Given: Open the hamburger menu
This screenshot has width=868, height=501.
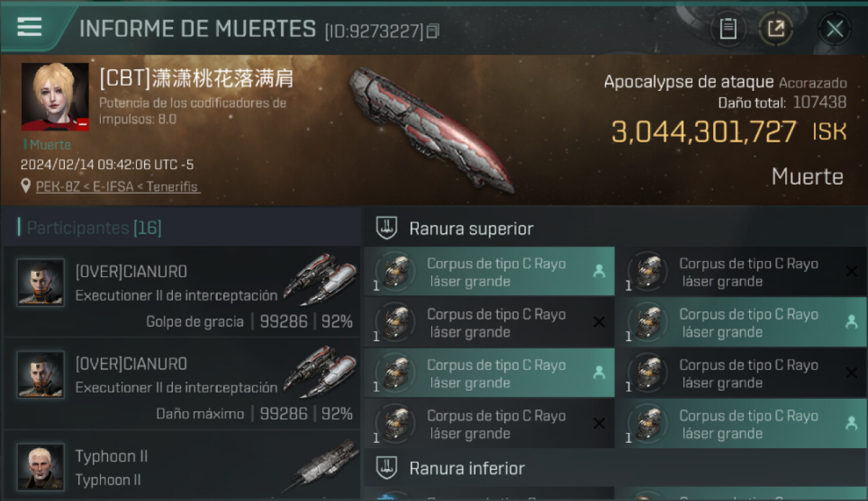Looking at the screenshot, I should pos(29,27).
